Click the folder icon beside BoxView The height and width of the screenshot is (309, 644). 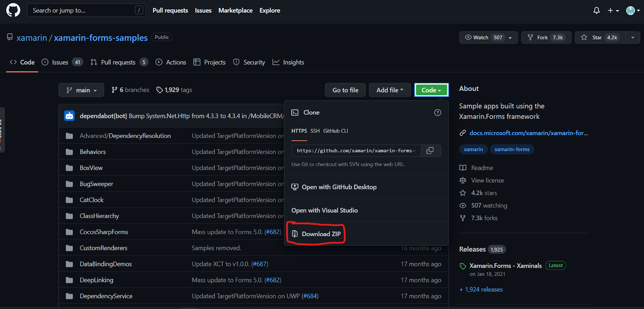[x=69, y=168]
